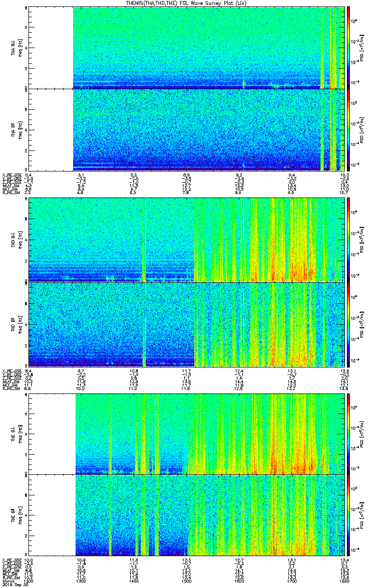Select the 'THD B⊥ freq [Hz]' axis label

[17, 239]
